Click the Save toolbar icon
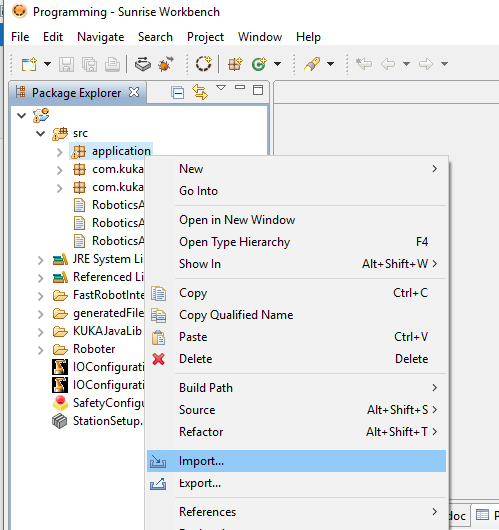Screen dimensions: 499x530 click(66, 64)
